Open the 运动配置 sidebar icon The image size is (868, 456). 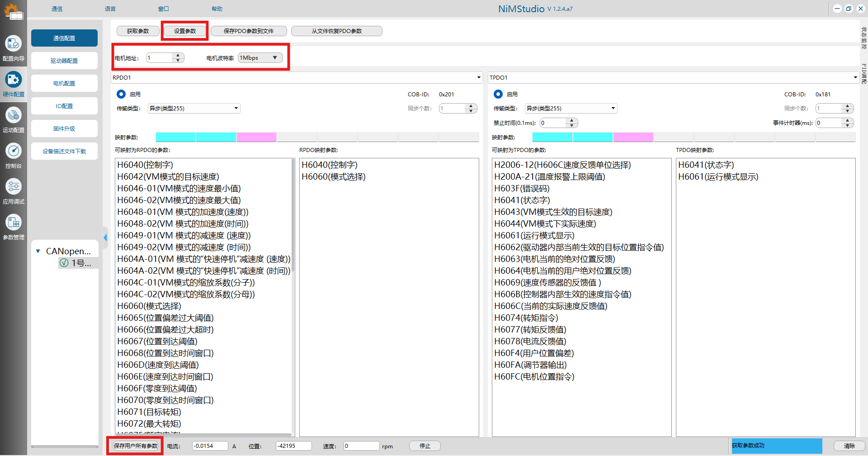tap(14, 115)
